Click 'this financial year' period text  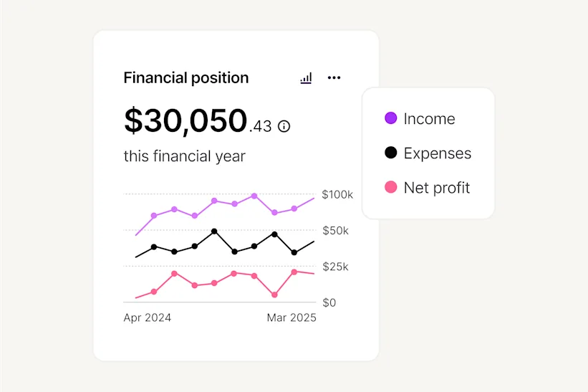coord(185,156)
